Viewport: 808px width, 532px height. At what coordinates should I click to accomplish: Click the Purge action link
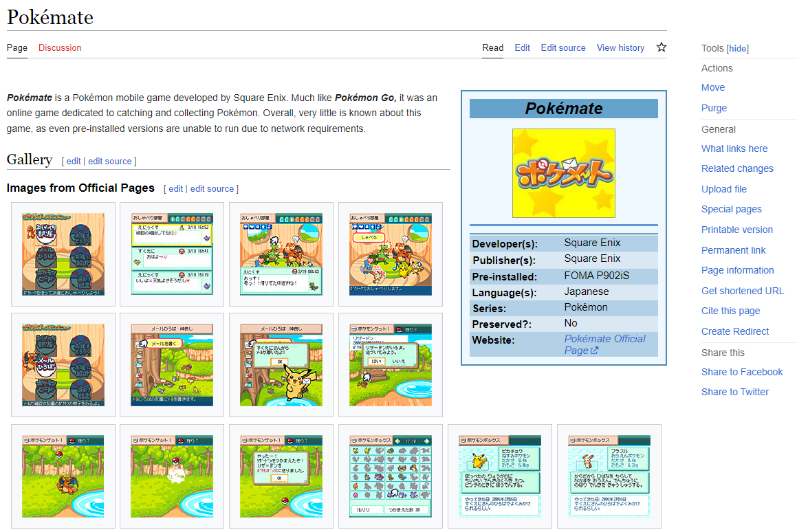point(714,108)
